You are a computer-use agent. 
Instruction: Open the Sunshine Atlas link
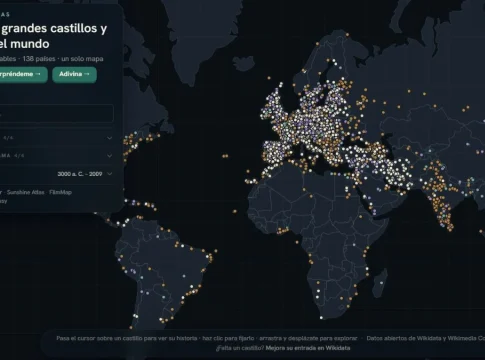click(25, 192)
